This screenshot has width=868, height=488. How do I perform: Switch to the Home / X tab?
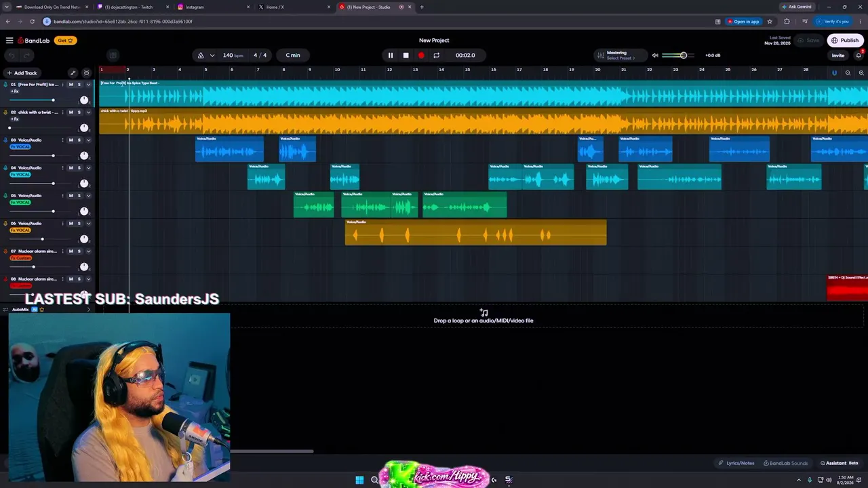[x=293, y=7]
